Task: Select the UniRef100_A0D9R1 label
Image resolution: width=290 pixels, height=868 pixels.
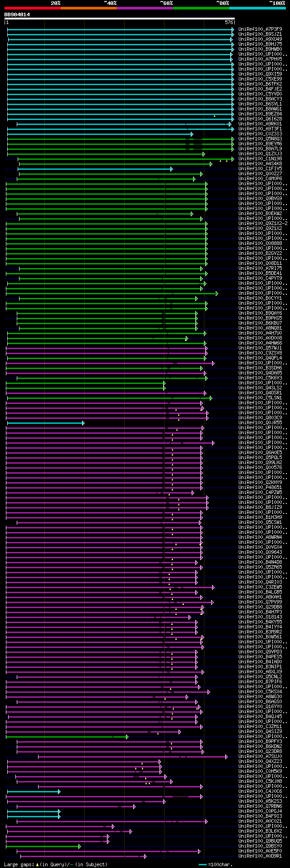Action: tap(260, 856)
